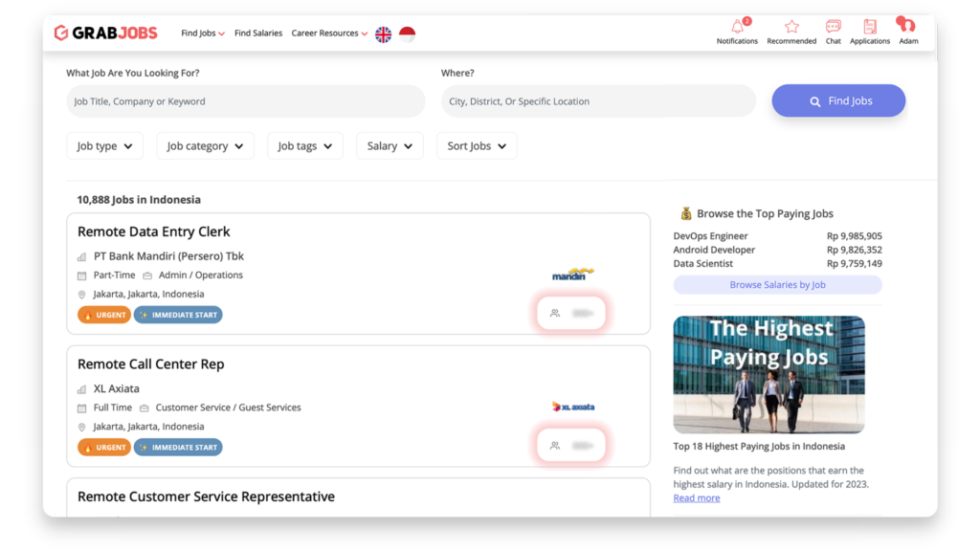
Task: Click 10,888 Jobs in Indonesia heading
Action: 139,200
